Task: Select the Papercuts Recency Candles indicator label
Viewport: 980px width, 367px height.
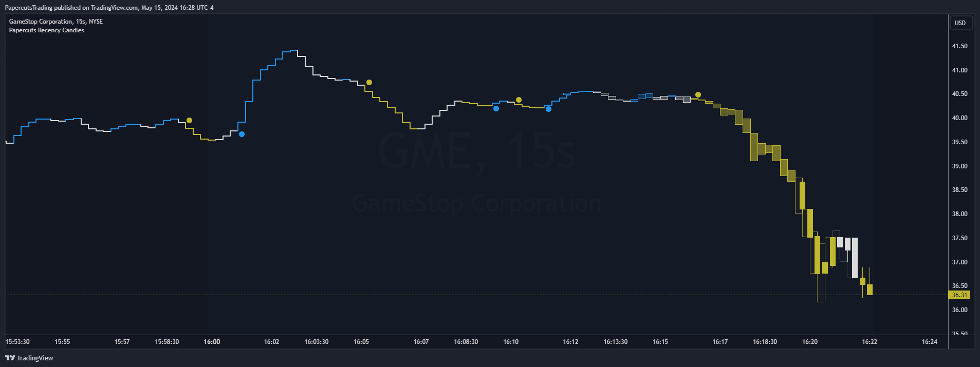Action: pyautogui.click(x=46, y=30)
